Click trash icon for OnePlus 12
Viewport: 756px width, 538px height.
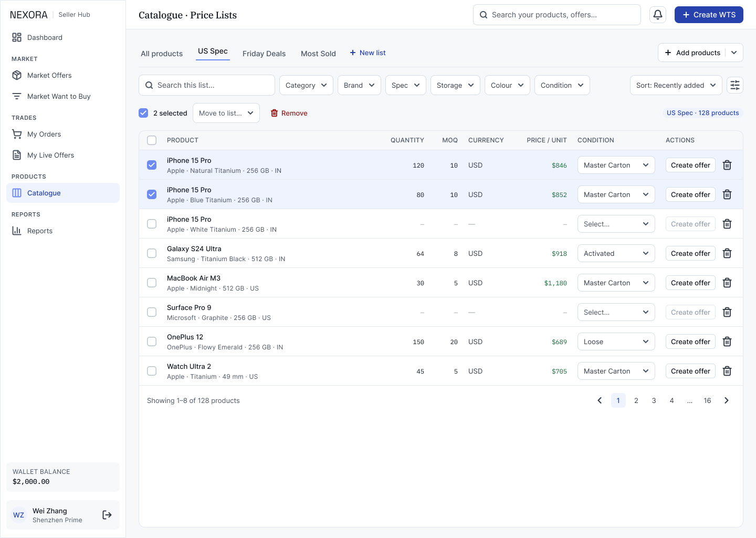(727, 342)
